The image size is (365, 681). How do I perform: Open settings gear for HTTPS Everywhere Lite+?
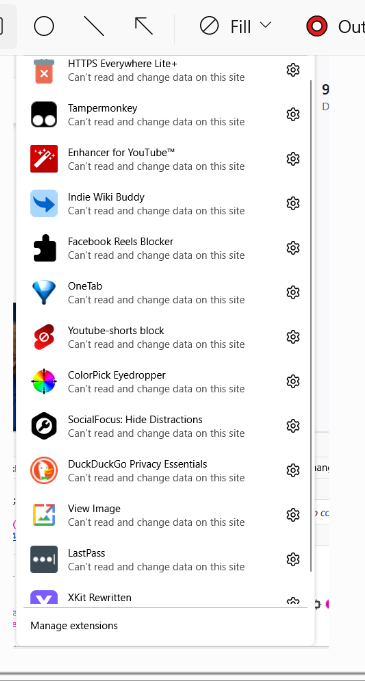click(x=293, y=69)
